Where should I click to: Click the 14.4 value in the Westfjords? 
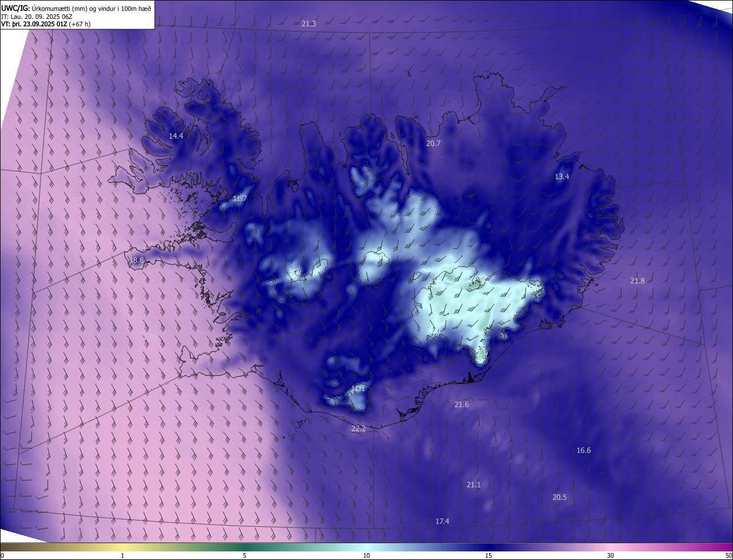[x=176, y=136]
